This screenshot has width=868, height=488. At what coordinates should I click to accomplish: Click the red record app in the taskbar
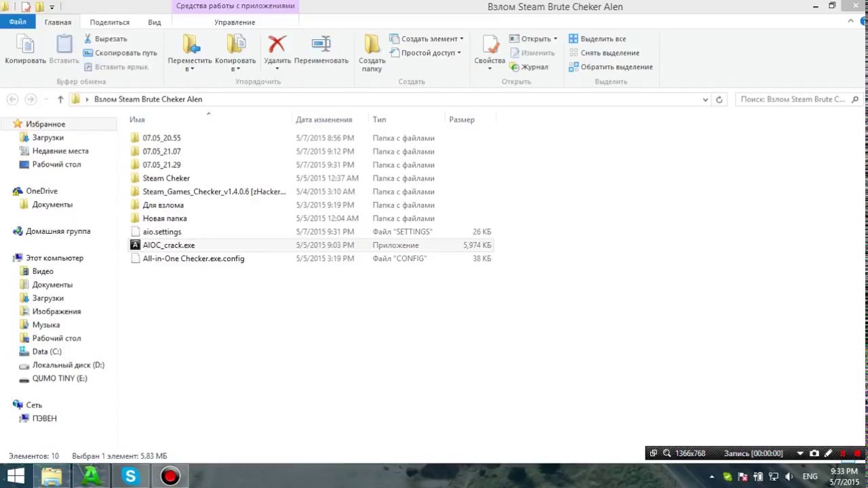(x=170, y=476)
